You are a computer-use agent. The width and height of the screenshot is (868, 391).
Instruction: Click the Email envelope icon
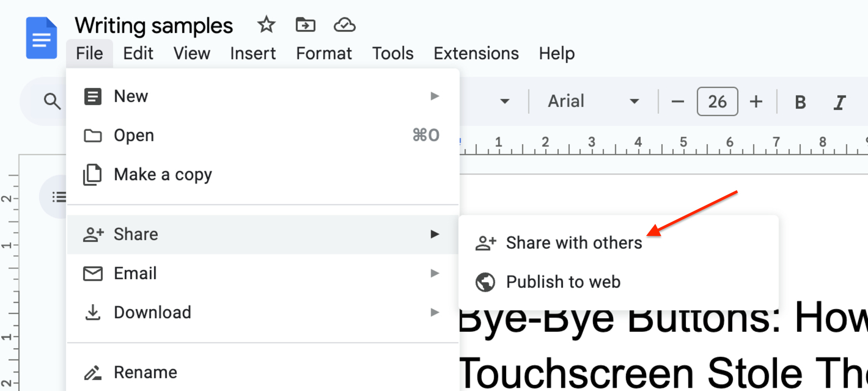(x=93, y=273)
